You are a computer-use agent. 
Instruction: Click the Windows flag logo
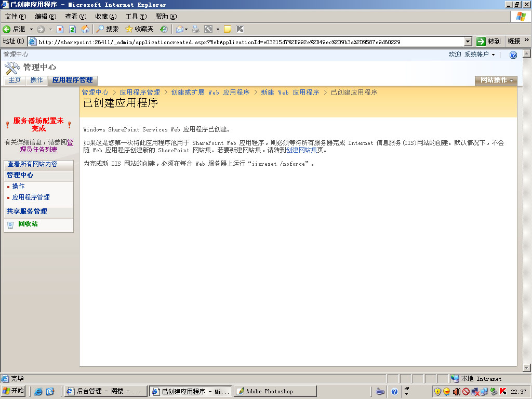(x=521, y=17)
